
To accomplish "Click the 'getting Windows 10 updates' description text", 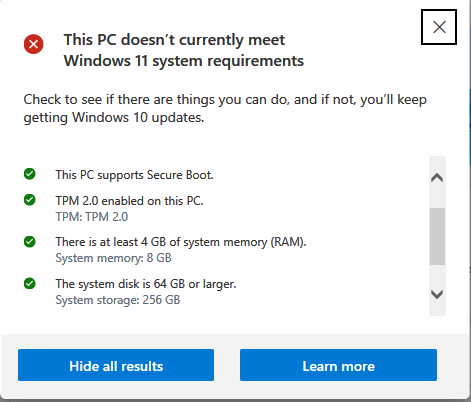I will (114, 118).
